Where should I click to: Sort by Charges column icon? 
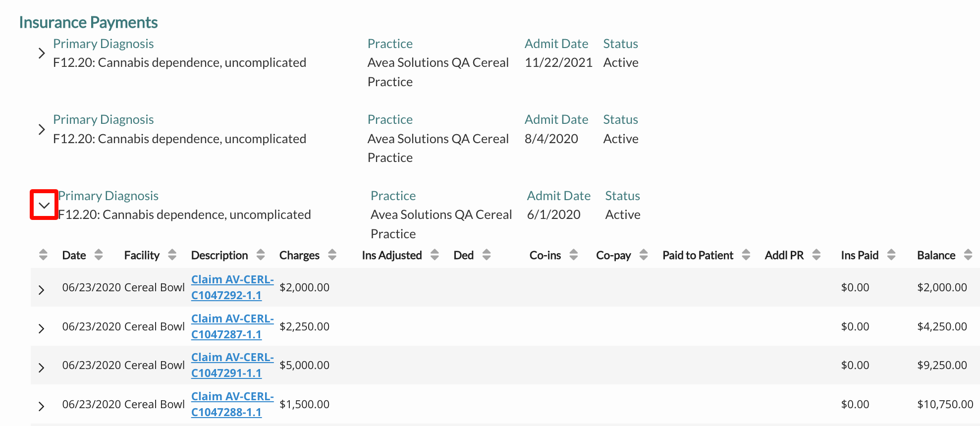click(332, 255)
